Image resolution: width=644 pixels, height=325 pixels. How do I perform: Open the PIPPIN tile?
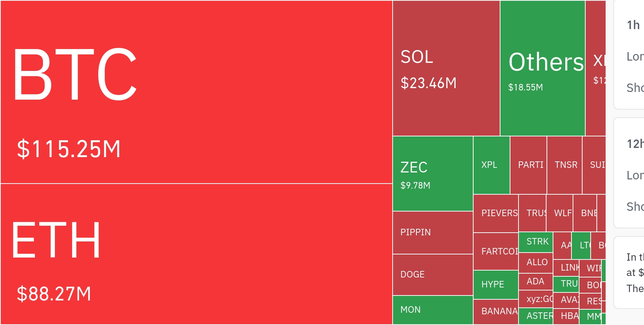(x=433, y=232)
